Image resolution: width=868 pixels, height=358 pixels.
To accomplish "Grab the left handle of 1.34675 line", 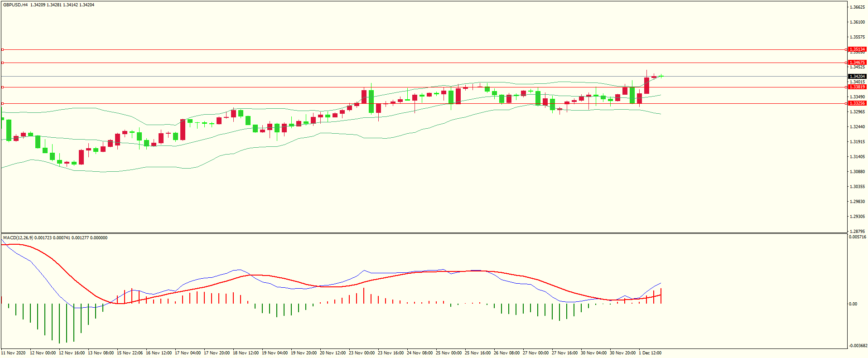I will (x=2, y=63).
